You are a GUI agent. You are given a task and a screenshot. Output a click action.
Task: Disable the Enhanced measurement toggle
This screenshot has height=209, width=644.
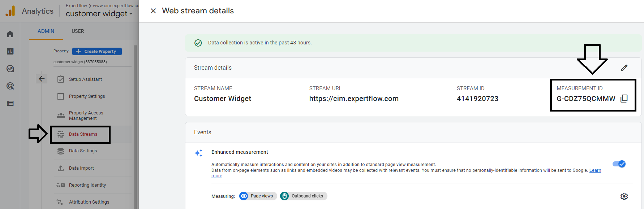coord(619,164)
